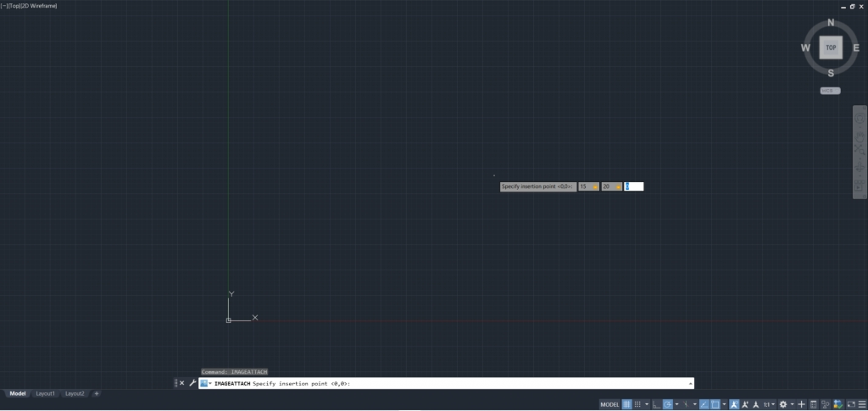Toggle object snap tracking
This screenshot has width=868, height=411.
click(x=704, y=404)
